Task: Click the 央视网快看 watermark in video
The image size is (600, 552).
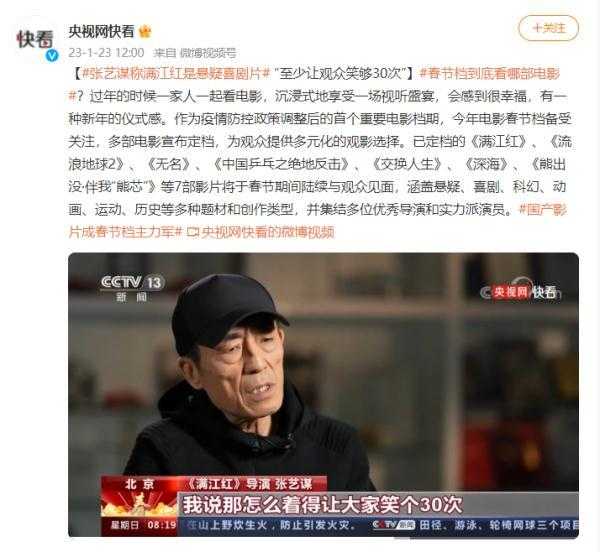Action: point(520,292)
